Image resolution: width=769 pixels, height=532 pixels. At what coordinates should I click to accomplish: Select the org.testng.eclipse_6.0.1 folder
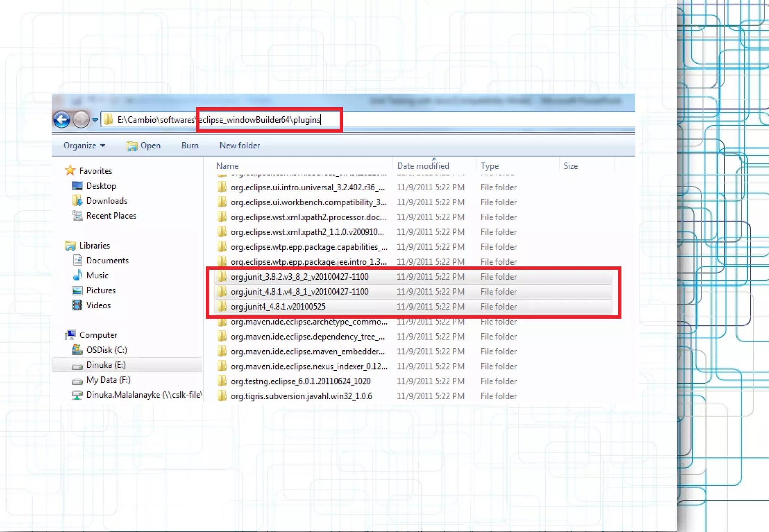pyautogui.click(x=300, y=381)
